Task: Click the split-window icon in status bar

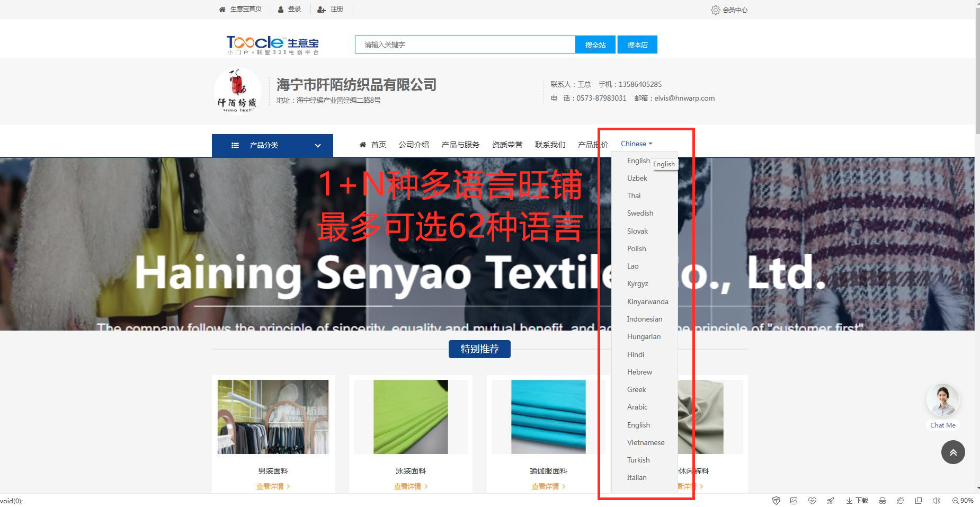Action: pyautogui.click(x=919, y=501)
